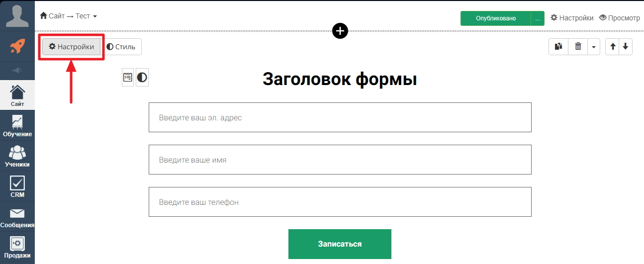The image size is (644, 264).
Task: Click the user avatar icon
Action: [17, 15]
